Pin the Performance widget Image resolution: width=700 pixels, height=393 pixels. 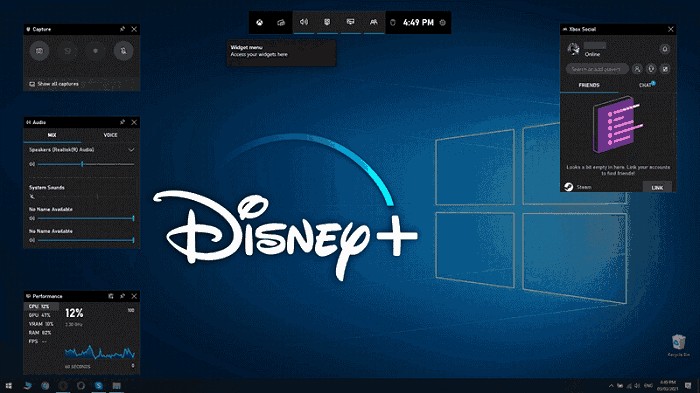click(x=122, y=296)
